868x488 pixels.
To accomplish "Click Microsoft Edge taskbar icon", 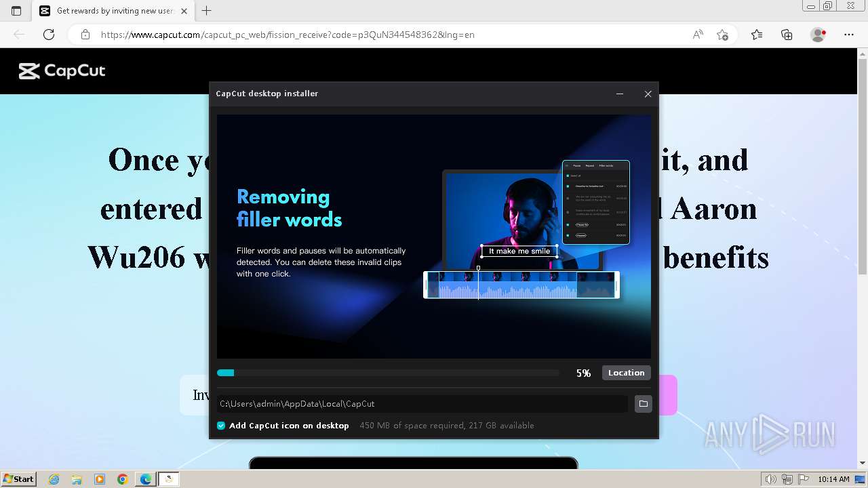I will [x=146, y=479].
